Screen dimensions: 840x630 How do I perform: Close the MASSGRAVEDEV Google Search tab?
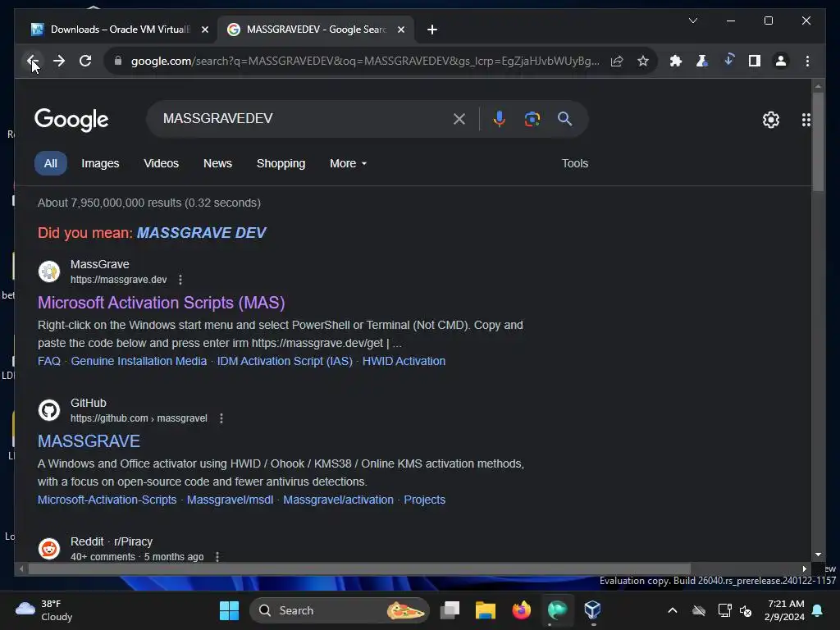pyautogui.click(x=400, y=30)
